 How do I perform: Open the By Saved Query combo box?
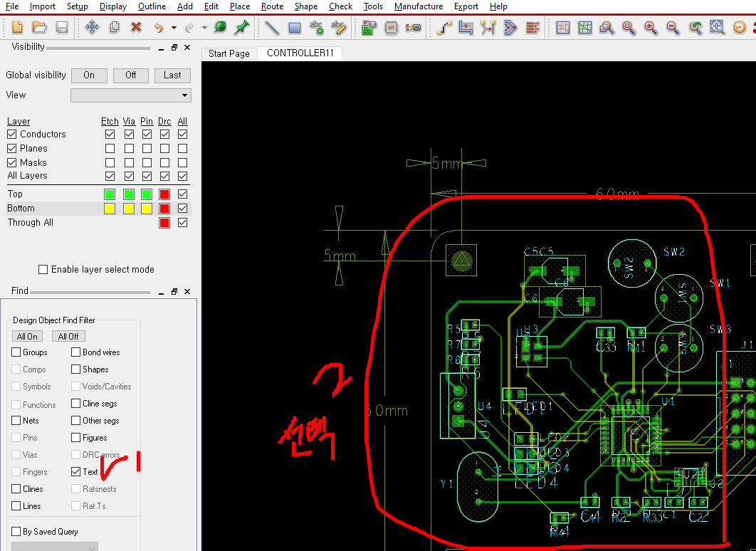(x=53, y=547)
